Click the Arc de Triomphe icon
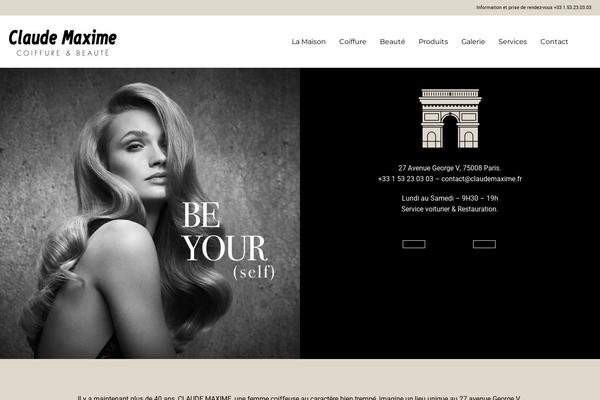The height and width of the screenshot is (400, 600). coord(450,118)
